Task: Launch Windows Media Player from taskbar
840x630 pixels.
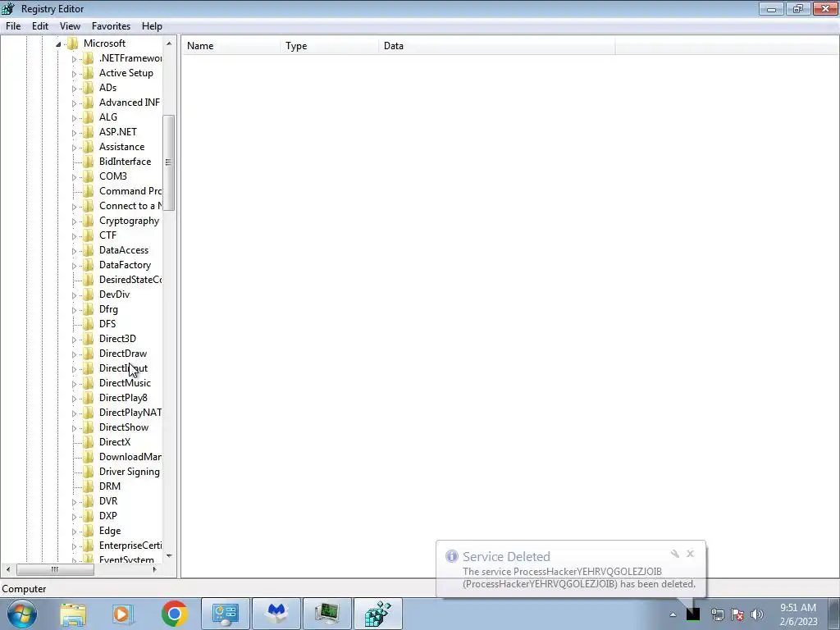Action: coord(123,614)
